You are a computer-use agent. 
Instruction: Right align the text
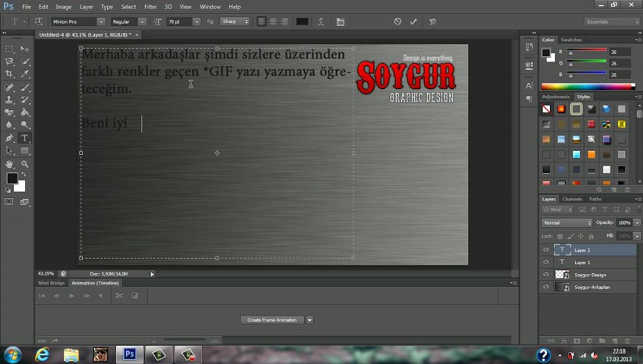[x=284, y=22]
